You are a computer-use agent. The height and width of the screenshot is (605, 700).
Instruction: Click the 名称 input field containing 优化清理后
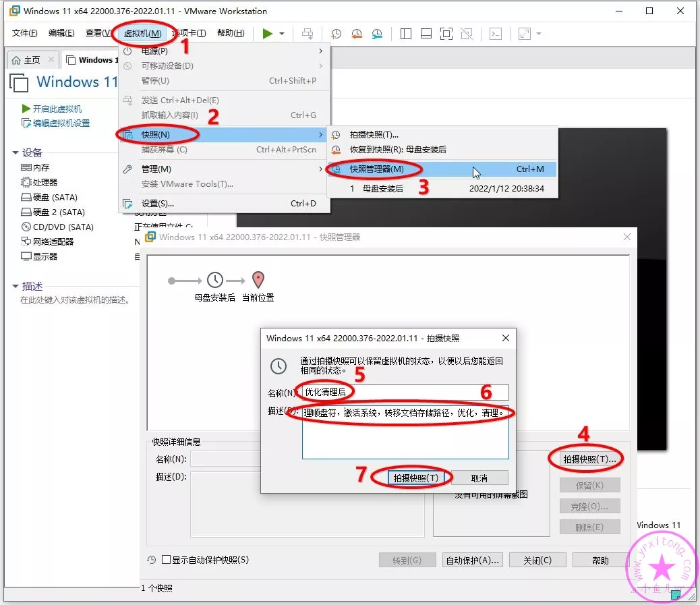[x=405, y=393]
